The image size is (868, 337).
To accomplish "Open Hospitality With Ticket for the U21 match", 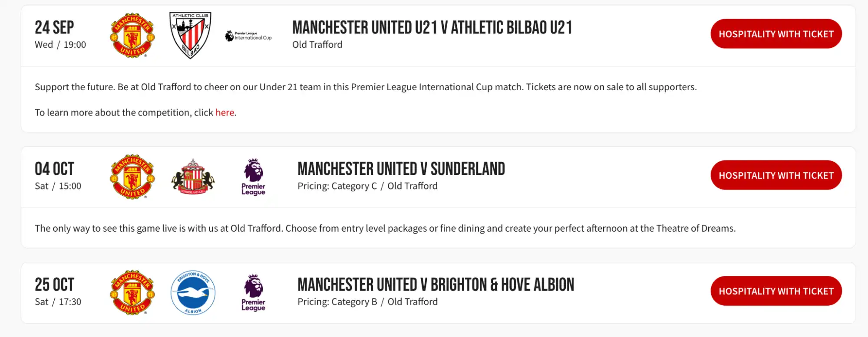I will 776,33.
